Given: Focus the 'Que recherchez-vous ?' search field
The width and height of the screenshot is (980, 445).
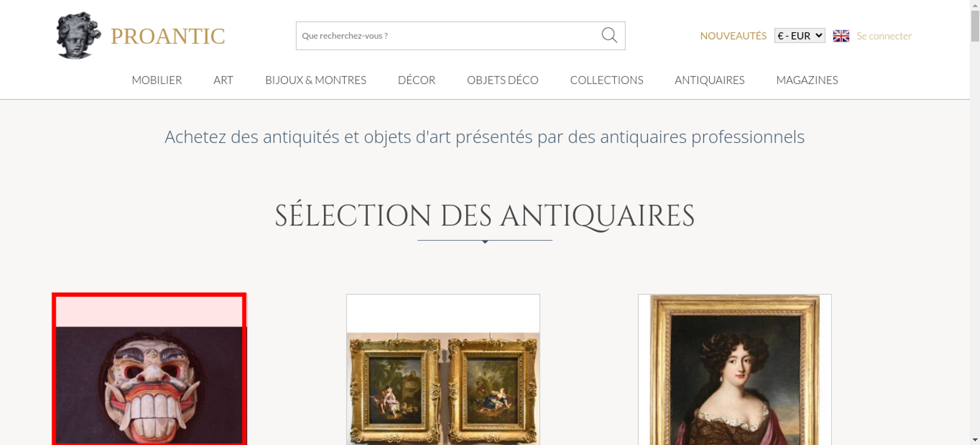Looking at the screenshot, I should click(x=448, y=36).
